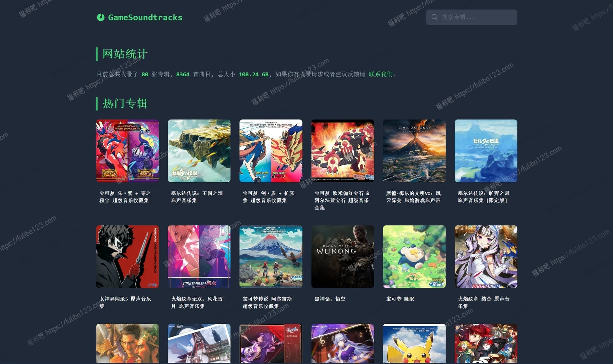
Task: Open the Civilization VI Gathering Storm cover
Action: tap(414, 151)
